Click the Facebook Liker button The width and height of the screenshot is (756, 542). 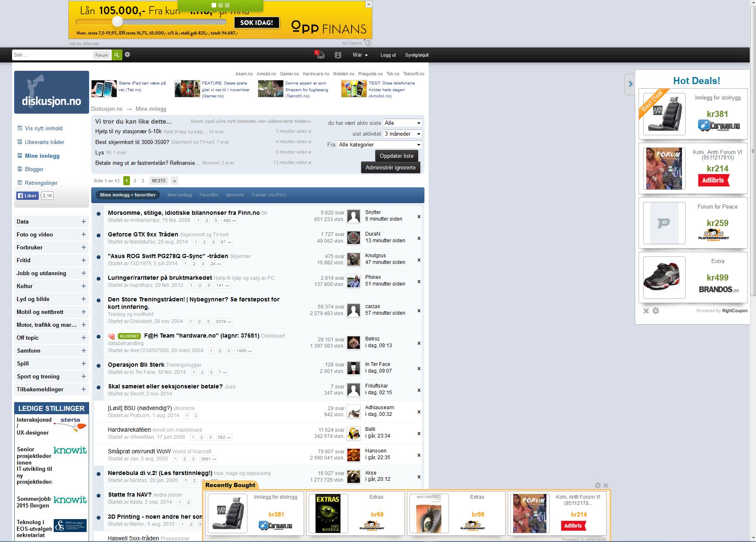[27, 196]
